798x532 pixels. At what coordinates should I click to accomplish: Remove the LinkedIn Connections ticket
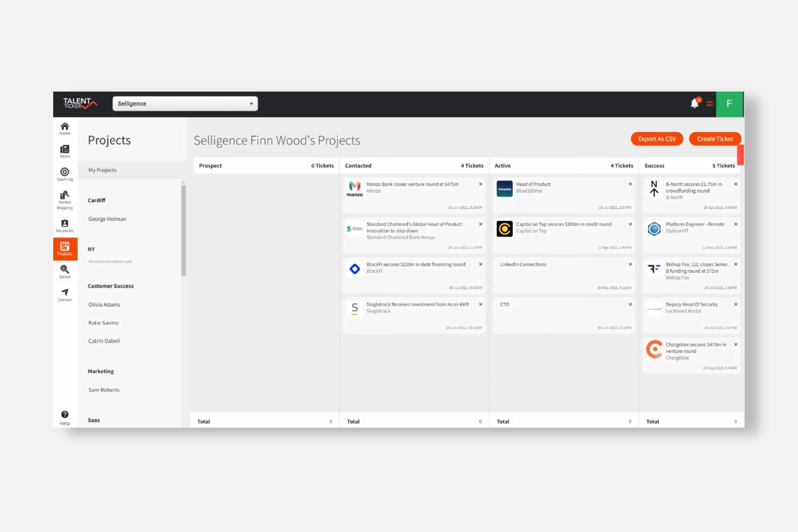[630, 264]
